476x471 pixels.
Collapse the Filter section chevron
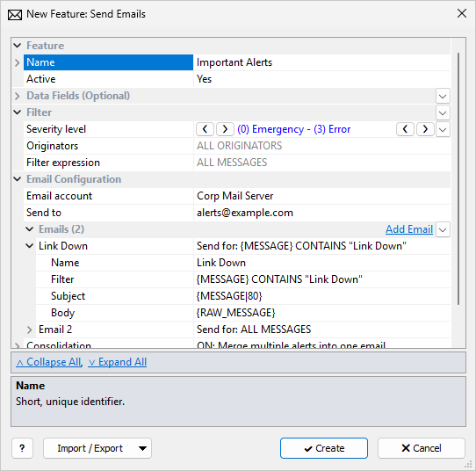pos(18,112)
